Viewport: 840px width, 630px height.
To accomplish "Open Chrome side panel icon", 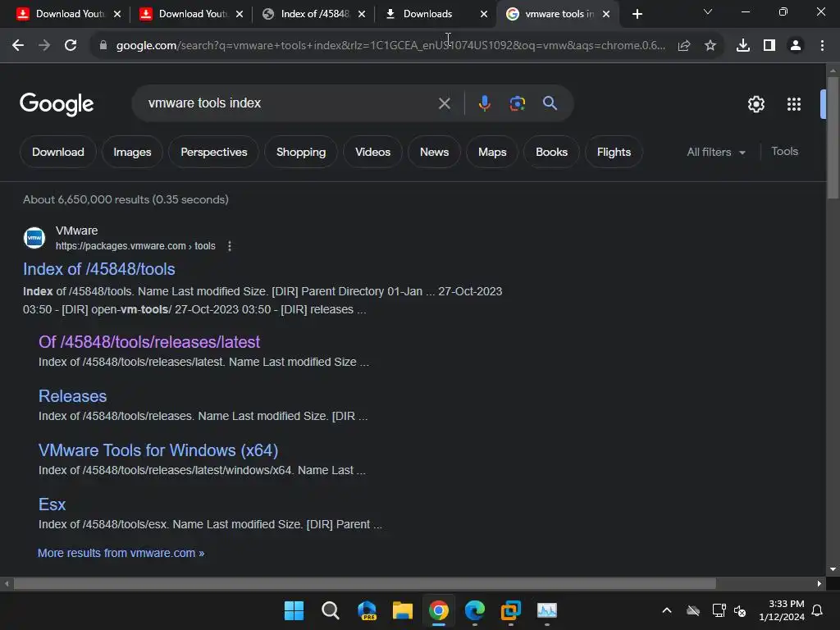I will pyautogui.click(x=769, y=46).
